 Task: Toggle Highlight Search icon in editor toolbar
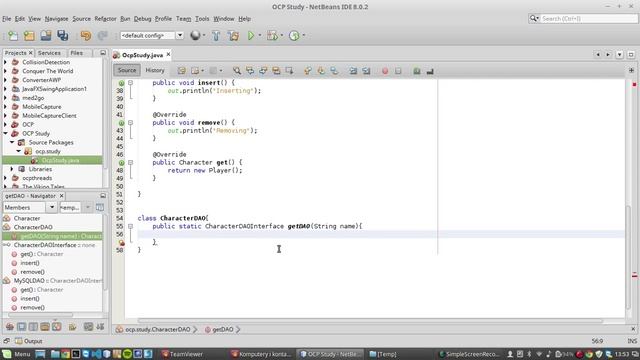click(276, 71)
